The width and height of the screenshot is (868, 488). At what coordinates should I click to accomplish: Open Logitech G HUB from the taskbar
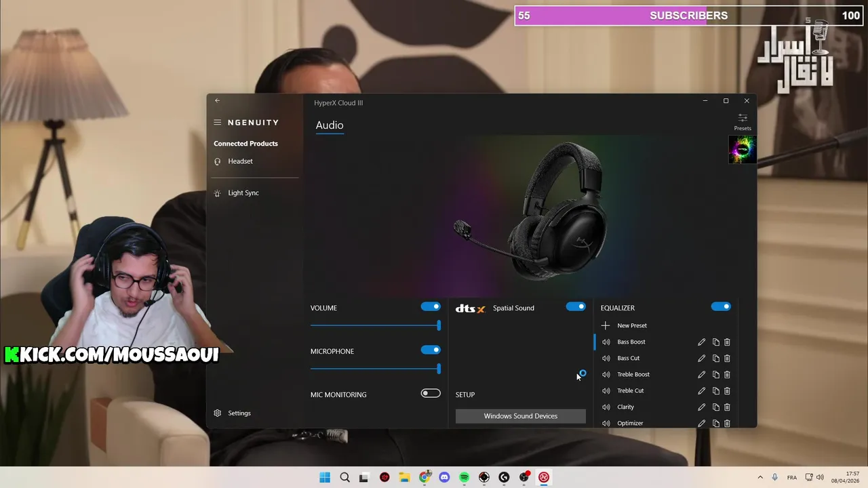click(504, 477)
